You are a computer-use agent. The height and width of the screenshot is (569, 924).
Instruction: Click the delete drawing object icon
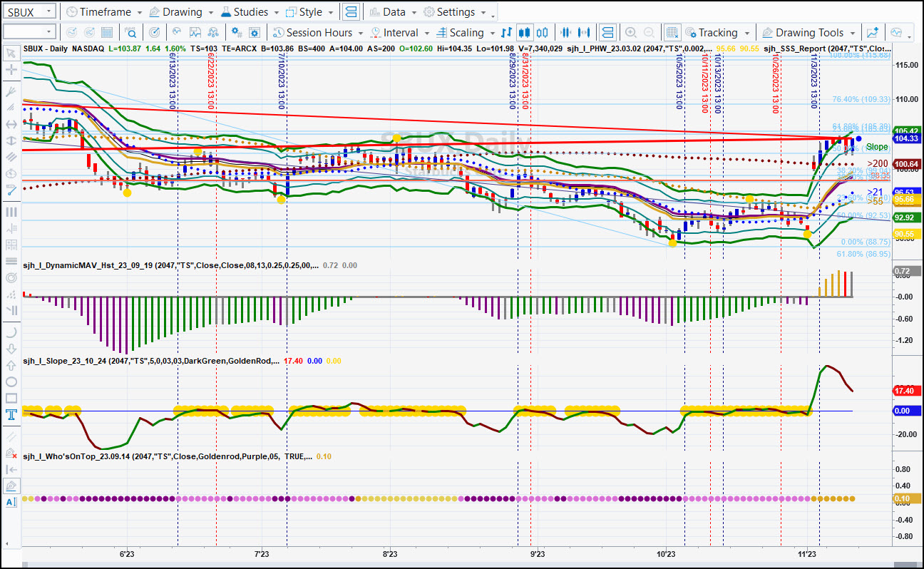pyautogui.click(x=11, y=453)
